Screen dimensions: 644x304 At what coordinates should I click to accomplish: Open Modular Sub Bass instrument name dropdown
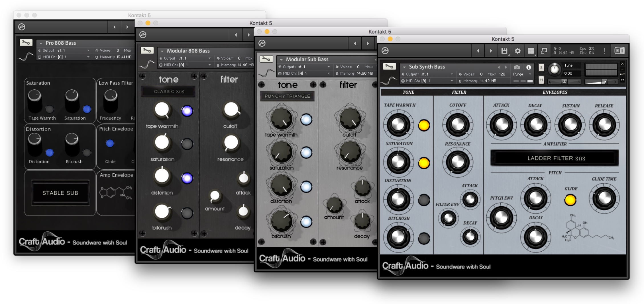click(x=281, y=60)
